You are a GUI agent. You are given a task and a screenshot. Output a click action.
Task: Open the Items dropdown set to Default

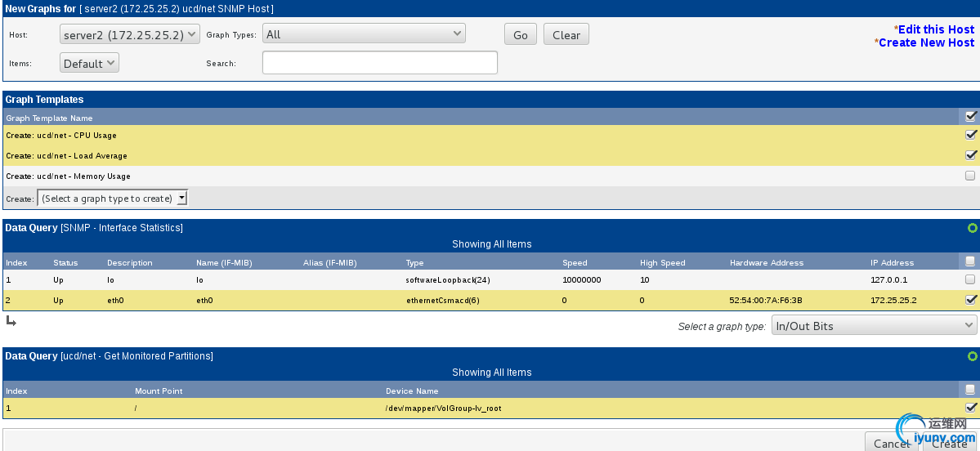point(89,63)
